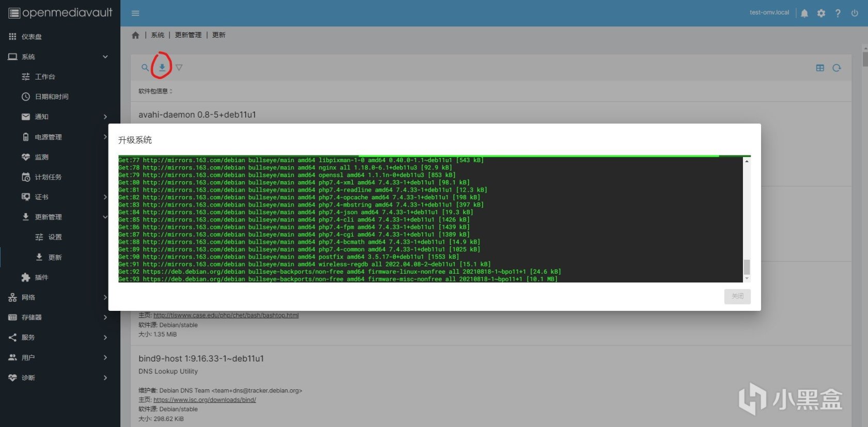
Task: Click the Get:91 wireless-regdb output line
Action: point(304,264)
